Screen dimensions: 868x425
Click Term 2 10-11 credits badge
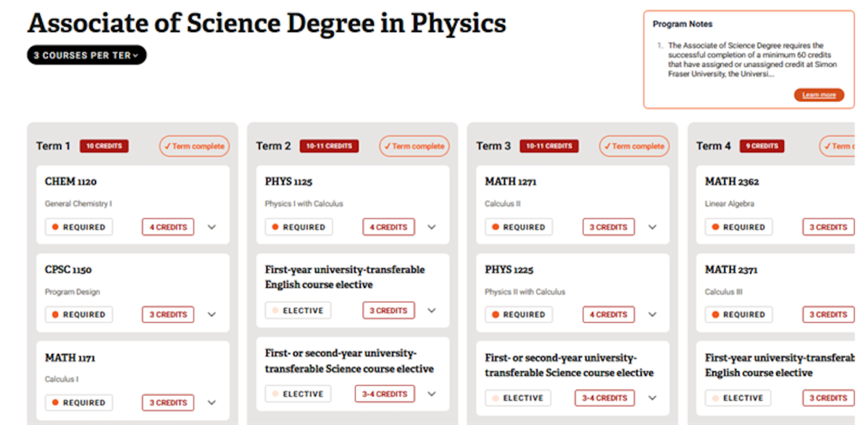click(329, 146)
